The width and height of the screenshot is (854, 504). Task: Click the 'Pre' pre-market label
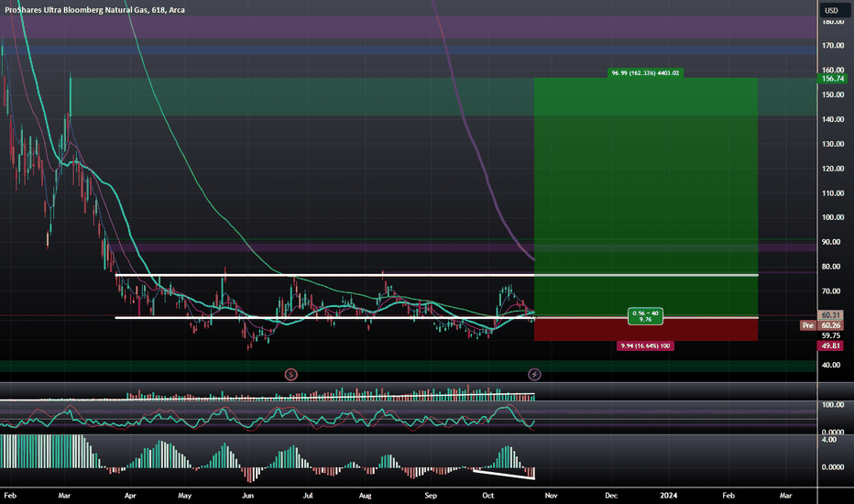pyautogui.click(x=807, y=325)
